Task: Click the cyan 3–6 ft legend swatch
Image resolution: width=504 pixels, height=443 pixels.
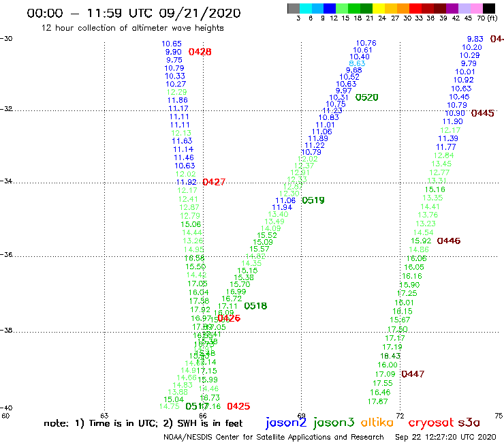Action: (305, 8)
